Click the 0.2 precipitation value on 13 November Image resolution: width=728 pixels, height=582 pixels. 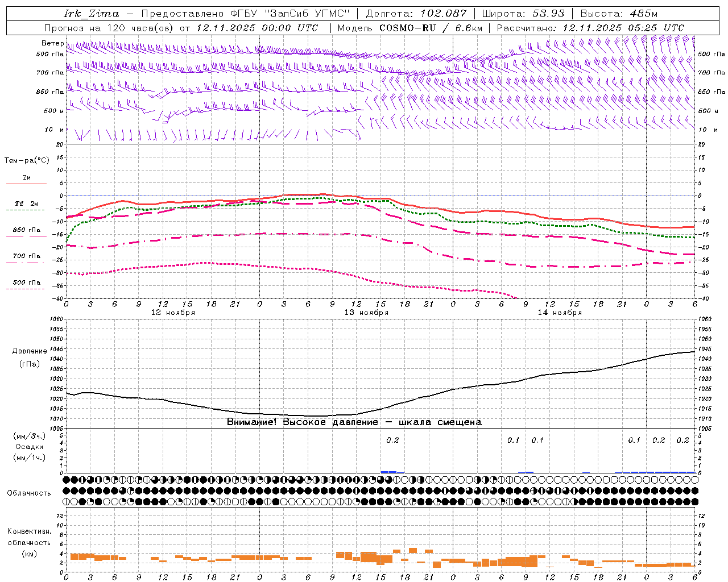[392, 440]
